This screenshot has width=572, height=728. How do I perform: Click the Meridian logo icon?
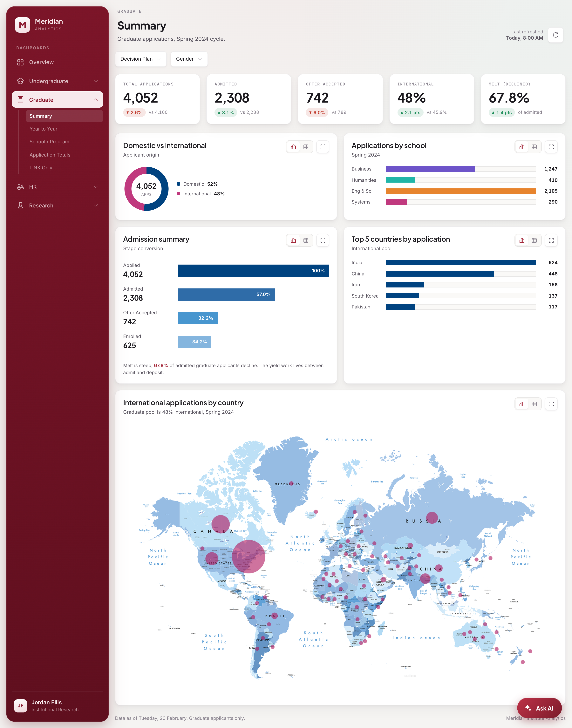(22, 25)
